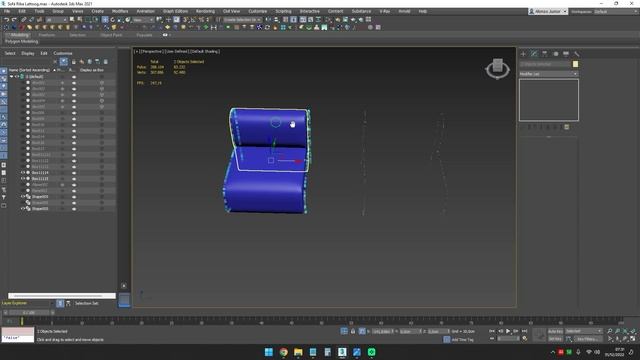Screen dimensions: 640x360
Task: Toggle Isolate Selection icon in status bar
Action: pos(344,331)
